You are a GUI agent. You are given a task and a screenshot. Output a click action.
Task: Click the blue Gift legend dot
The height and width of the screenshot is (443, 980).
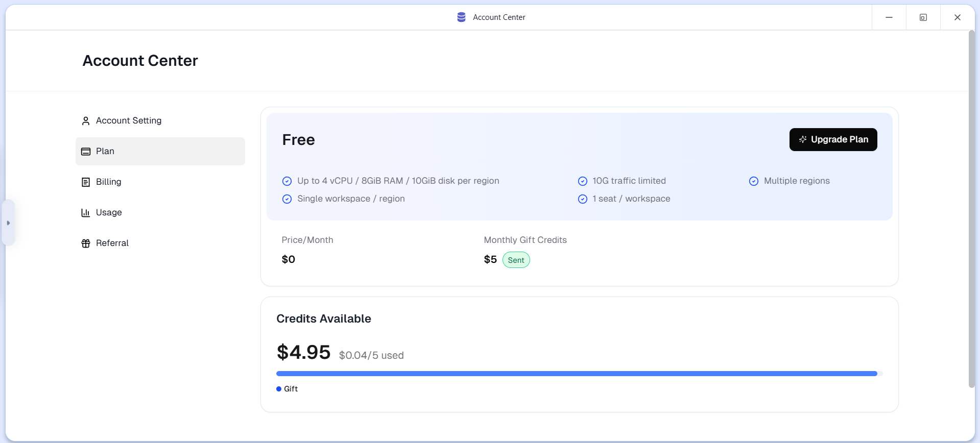click(279, 389)
